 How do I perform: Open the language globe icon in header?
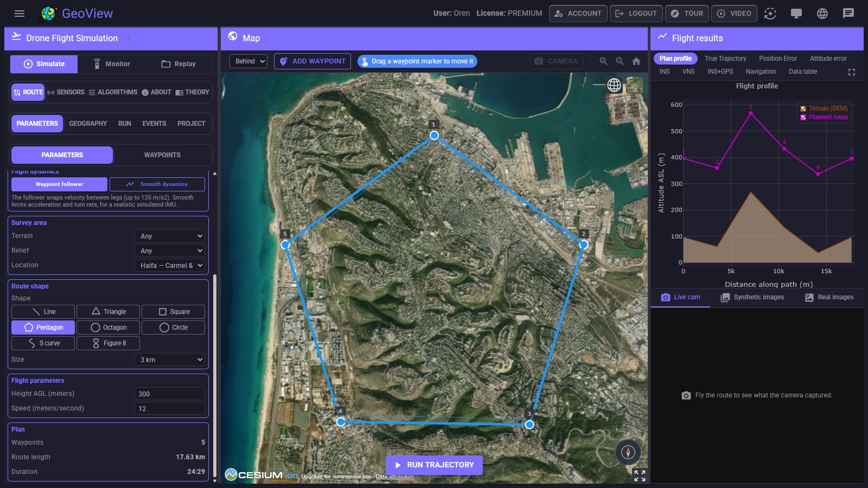click(822, 14)
